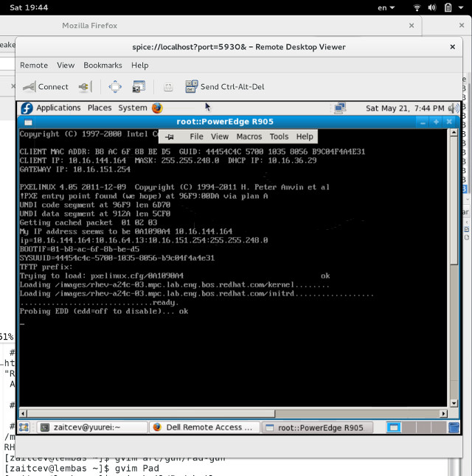The image size is (472, 476).
Task: Open the Help menu of Remote Desktop Viewer
Action: coord(140,66)
